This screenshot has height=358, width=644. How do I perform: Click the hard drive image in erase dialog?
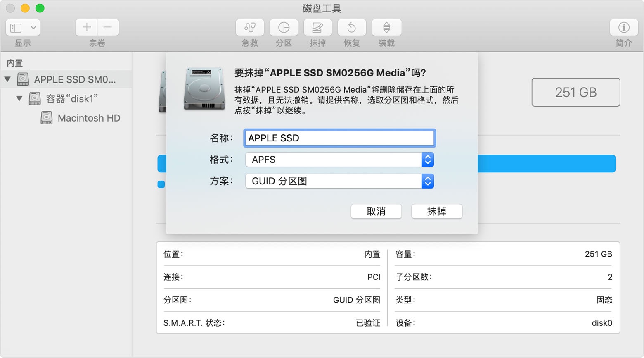point(204,89)
